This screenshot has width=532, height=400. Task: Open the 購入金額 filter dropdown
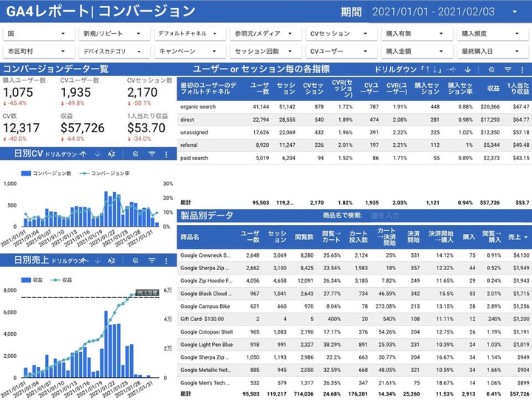coord(417,52)
